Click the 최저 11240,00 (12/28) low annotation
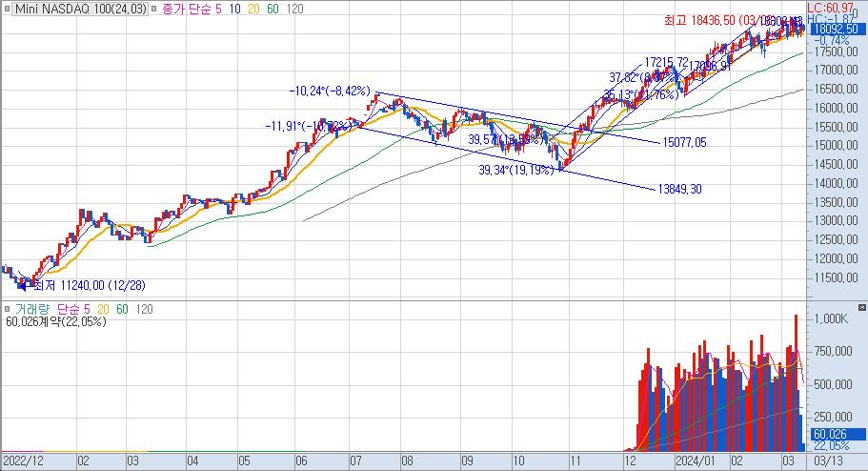This screenshot has height=471, width=868. pos(90,285)
